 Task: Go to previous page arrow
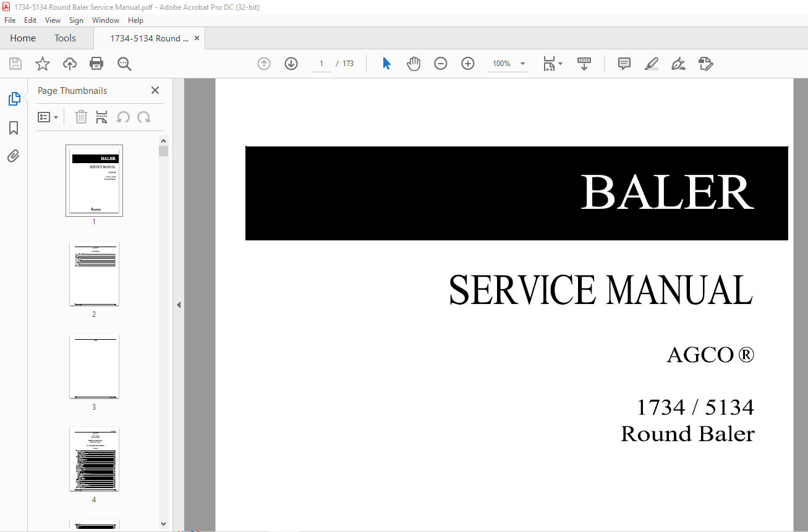tap(264, 64)
